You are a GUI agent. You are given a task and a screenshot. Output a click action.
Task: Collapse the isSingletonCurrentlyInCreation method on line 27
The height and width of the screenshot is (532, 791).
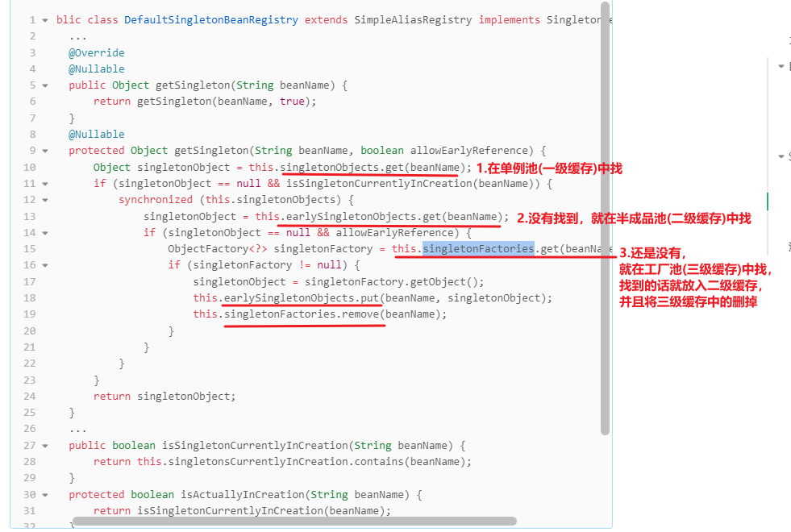[x=45, y=446]
